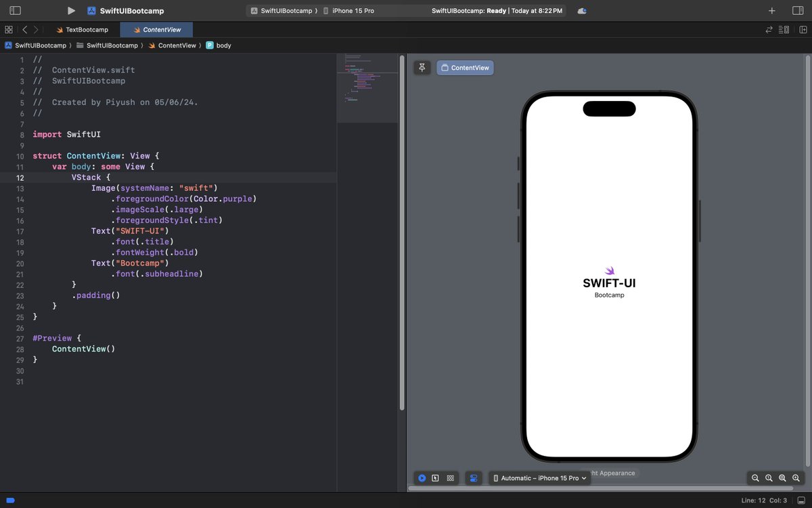Toggle the inspectors panel

tap(797, 11)
